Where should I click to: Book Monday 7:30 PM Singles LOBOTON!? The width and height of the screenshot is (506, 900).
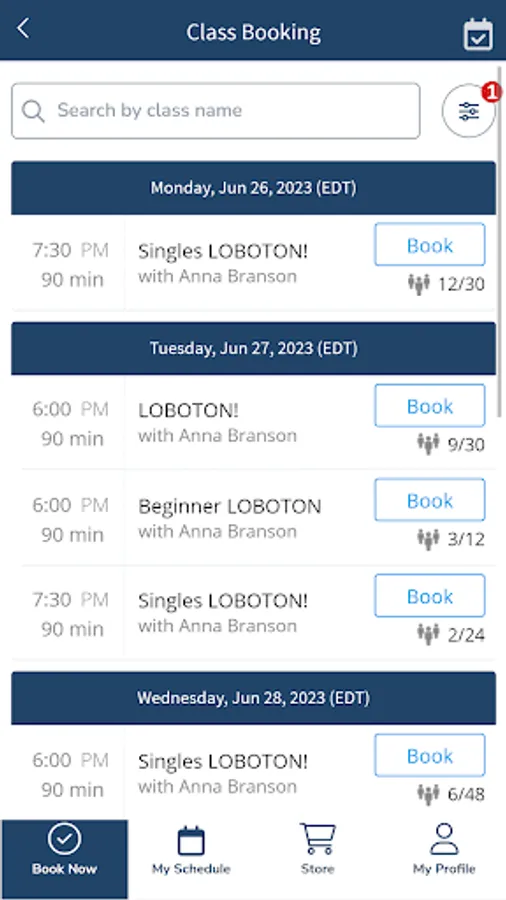(x=430, y=245)
